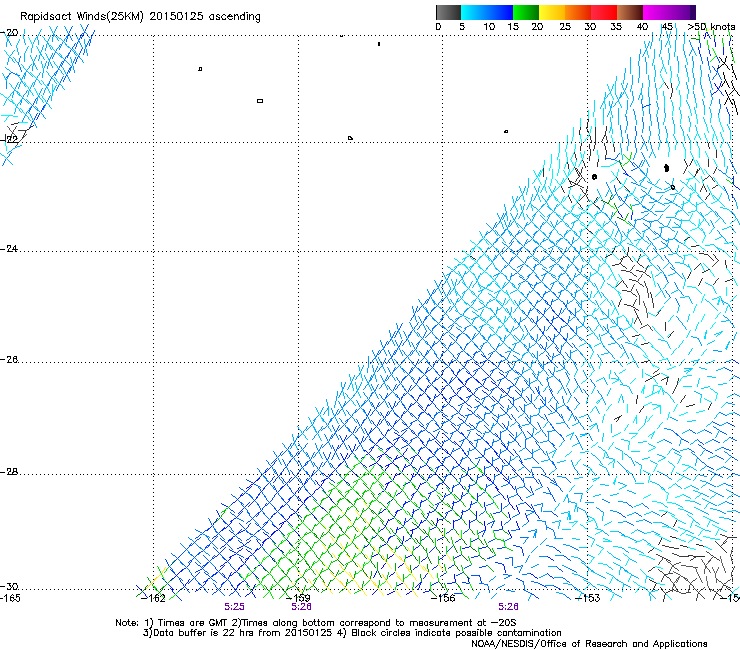Click the gray 0–5 knots legend segment
Image resolution: width=740 pixels, height=650 pixels.
coord(448,12)
